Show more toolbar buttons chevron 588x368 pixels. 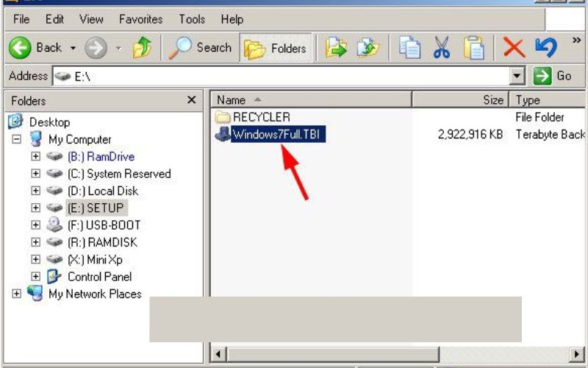(x=577, y=40)
